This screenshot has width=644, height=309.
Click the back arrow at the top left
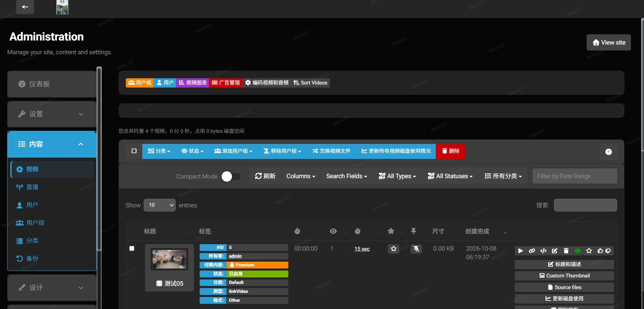click(x=25, y=7)
